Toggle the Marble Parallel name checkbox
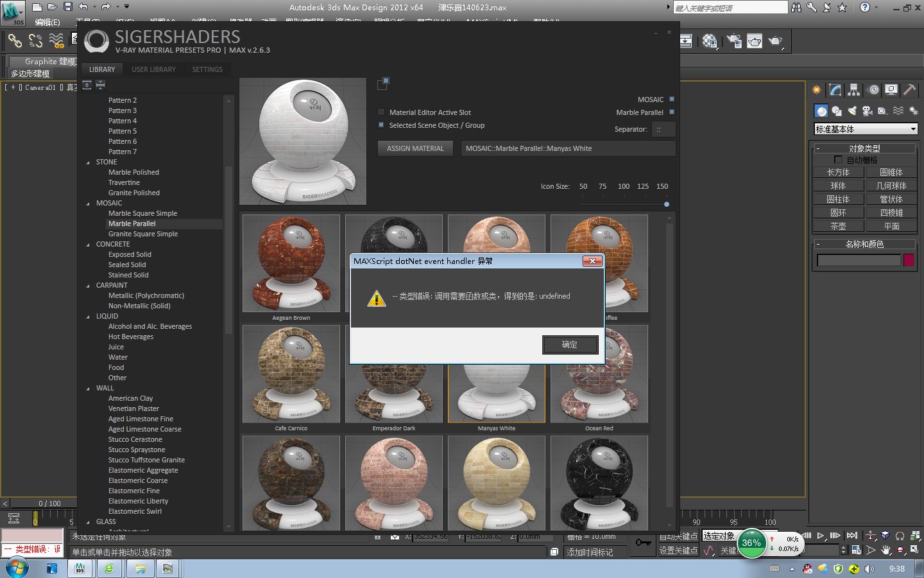The width and height of the screenshot is (924, 578). click(672, 112)
